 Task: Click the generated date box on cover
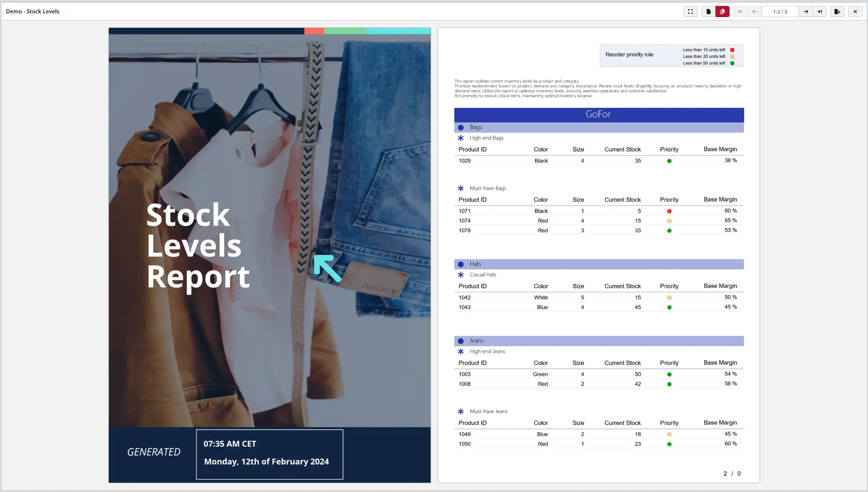(x=270, y=454)
